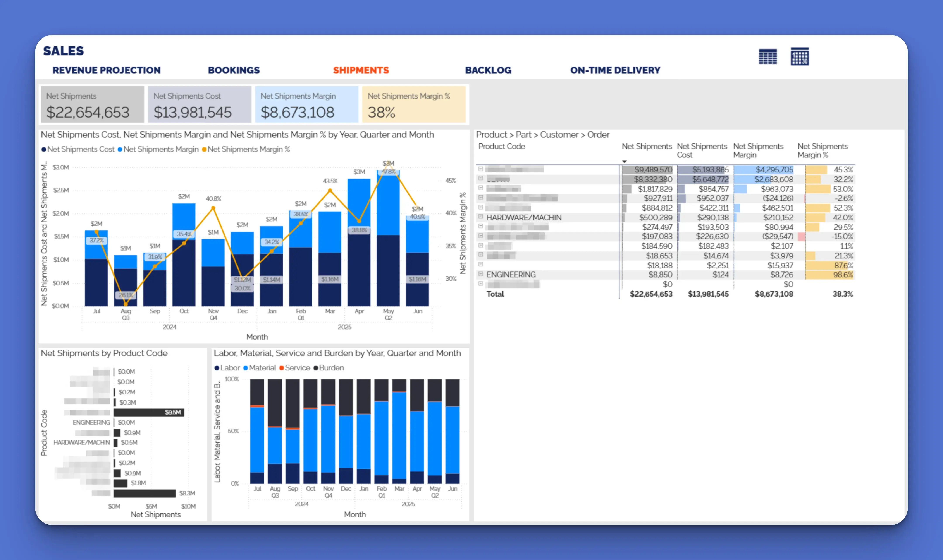This screenshot has width=943, height=560.
Task: Expand the first product row in the matrix
Action: [480, 169]
